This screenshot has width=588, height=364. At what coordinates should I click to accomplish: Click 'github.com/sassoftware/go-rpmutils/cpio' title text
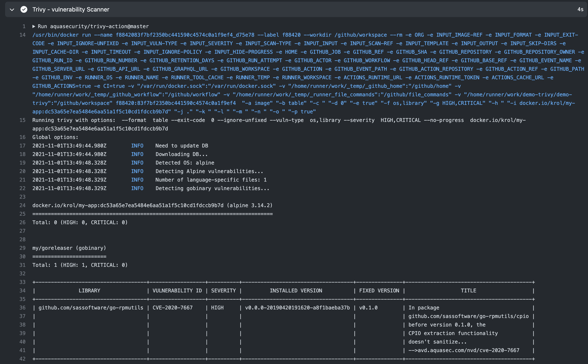469,316
